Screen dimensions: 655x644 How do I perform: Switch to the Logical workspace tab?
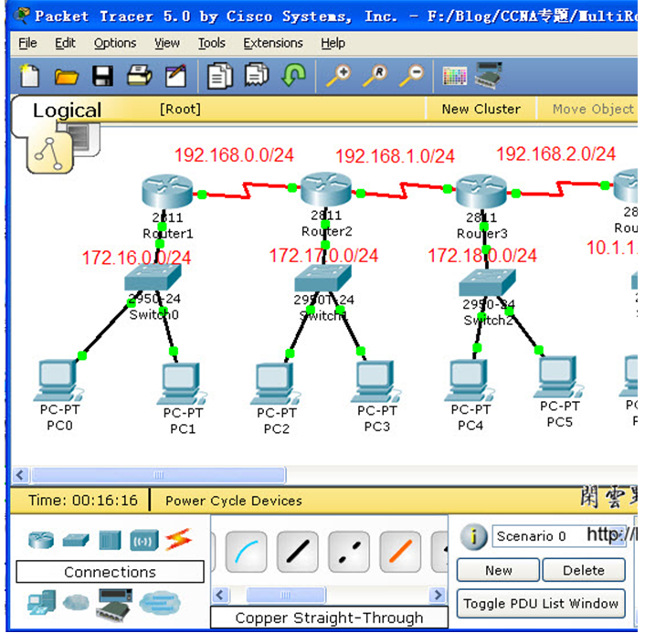(67, 111)
